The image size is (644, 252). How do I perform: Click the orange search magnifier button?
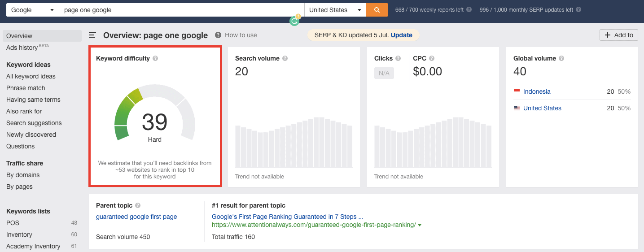pos(377,10)
